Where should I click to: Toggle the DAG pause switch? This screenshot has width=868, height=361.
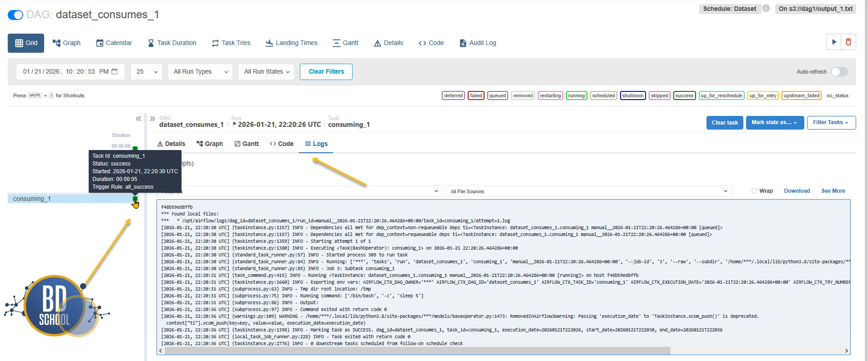coord(15,15)
